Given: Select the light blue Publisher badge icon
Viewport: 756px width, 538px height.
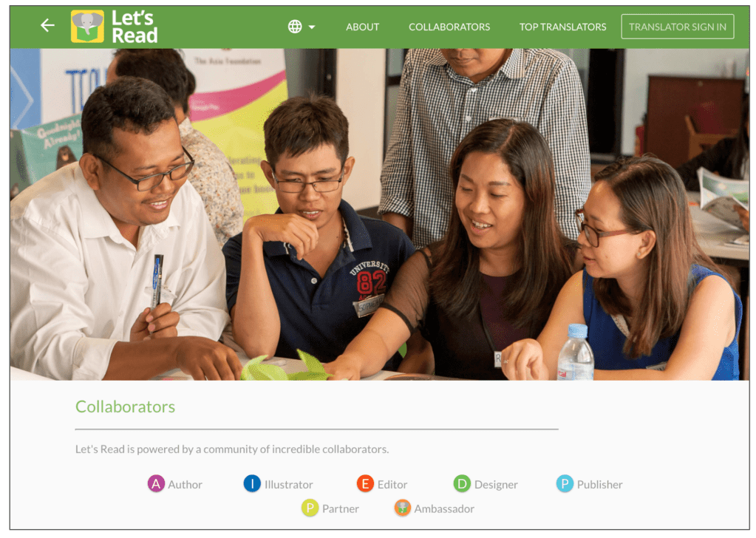Looking at the screenshot, I should coord(565,483).
